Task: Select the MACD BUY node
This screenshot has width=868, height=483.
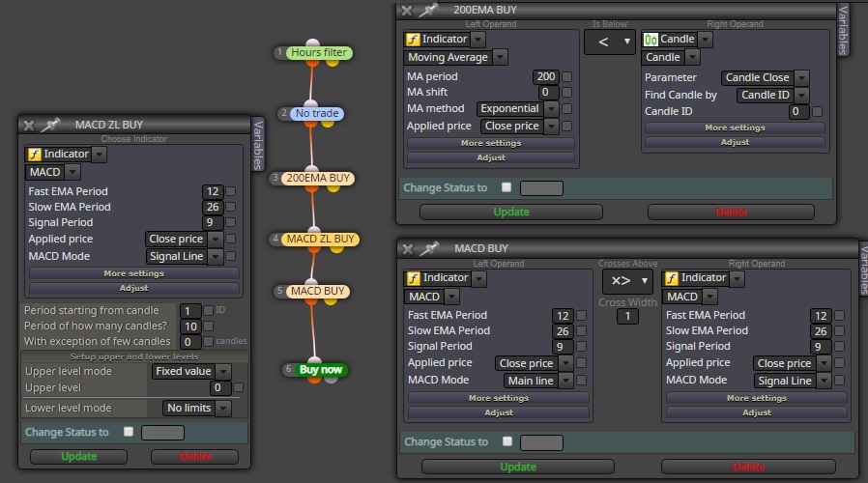Action: 318,291
